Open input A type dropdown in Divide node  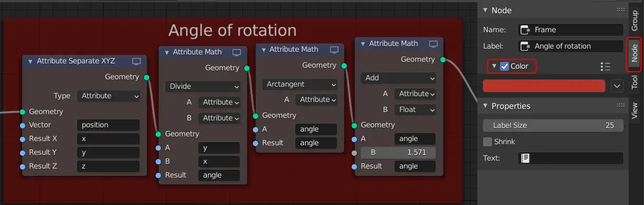(219, 102)
